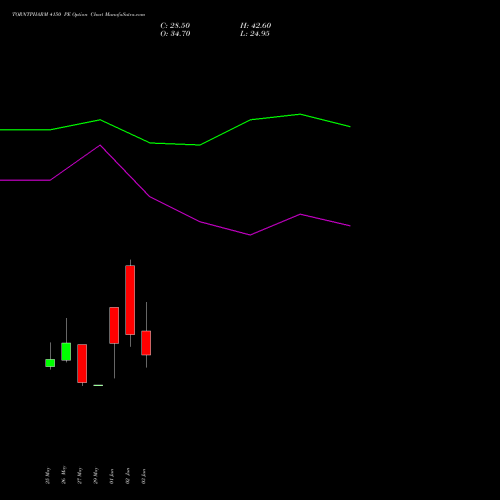Click the 29 May date label
Screen dimensions: 500x500
[96, 476]
